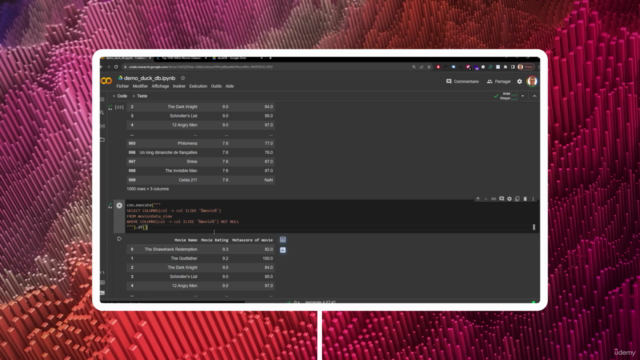This screenshot has height=360, width=640.
Task: Open find and replace in sidebar
Action: click(102, 113)
